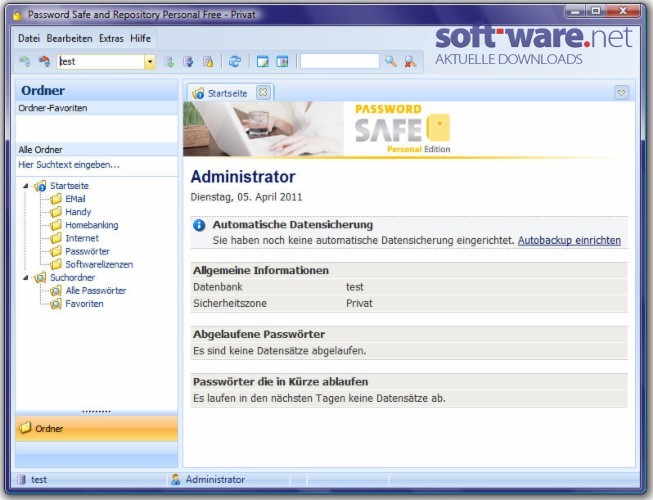Click the folder search field 'Hier Suchtext eingeben'
The height and width of the screenshot is (500, 653).
96,165
